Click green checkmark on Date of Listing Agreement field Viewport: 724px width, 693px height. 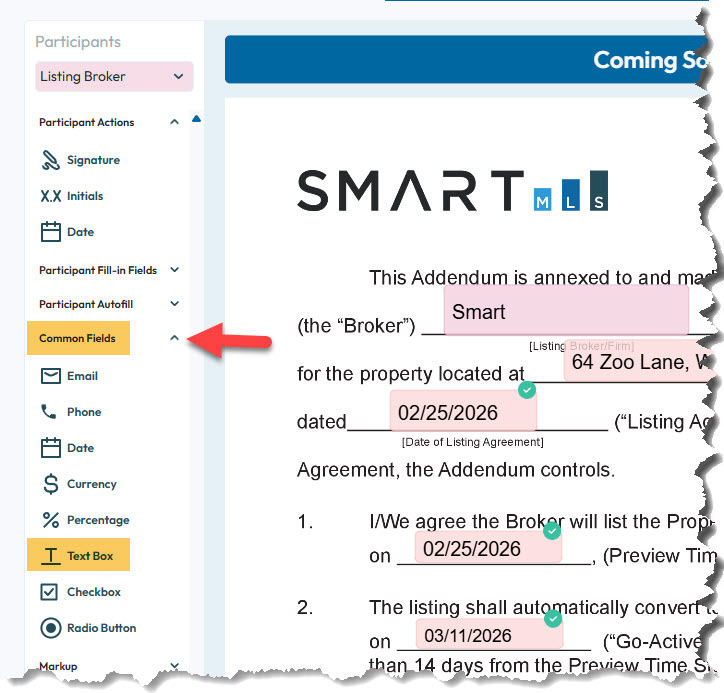pyautogui.click(x=527, y=390)
